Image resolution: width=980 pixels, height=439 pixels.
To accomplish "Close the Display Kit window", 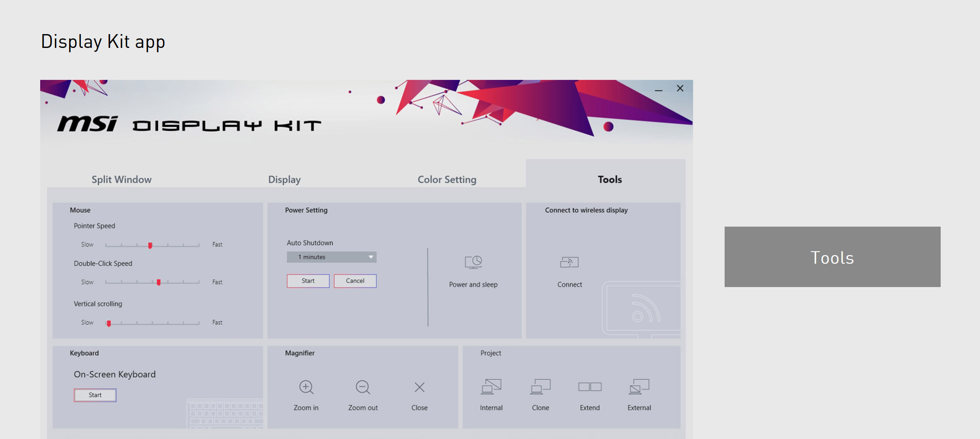I will tap(680, 88).
